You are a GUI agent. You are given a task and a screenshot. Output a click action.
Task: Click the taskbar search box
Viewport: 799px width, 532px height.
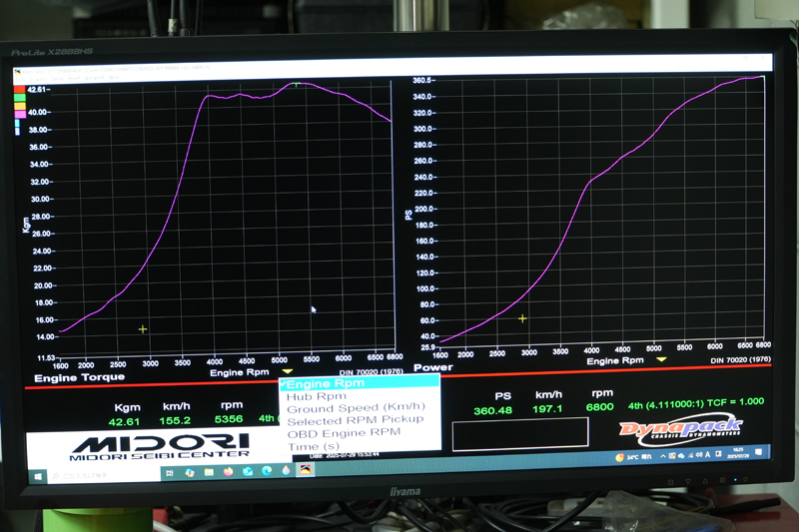(x=104, y=475)
